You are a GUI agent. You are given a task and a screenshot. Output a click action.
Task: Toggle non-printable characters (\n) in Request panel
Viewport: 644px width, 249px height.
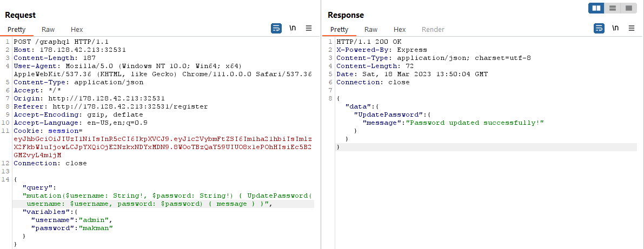293,29
